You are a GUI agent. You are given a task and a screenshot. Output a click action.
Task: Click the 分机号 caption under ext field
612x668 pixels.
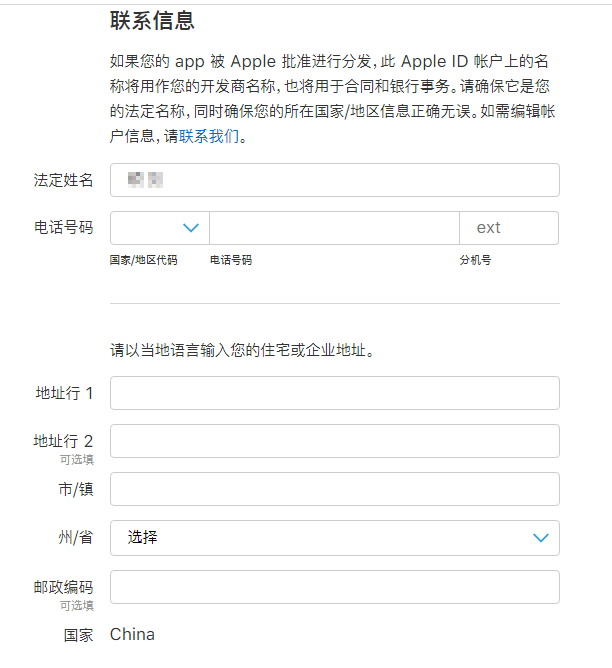pyautogui.click(x=475, y=260)
